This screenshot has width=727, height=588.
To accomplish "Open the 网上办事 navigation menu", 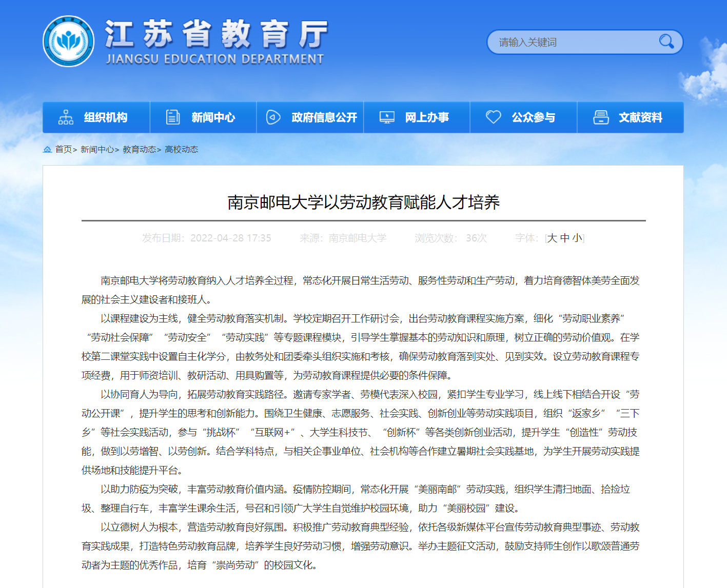I will pos(426,117).
